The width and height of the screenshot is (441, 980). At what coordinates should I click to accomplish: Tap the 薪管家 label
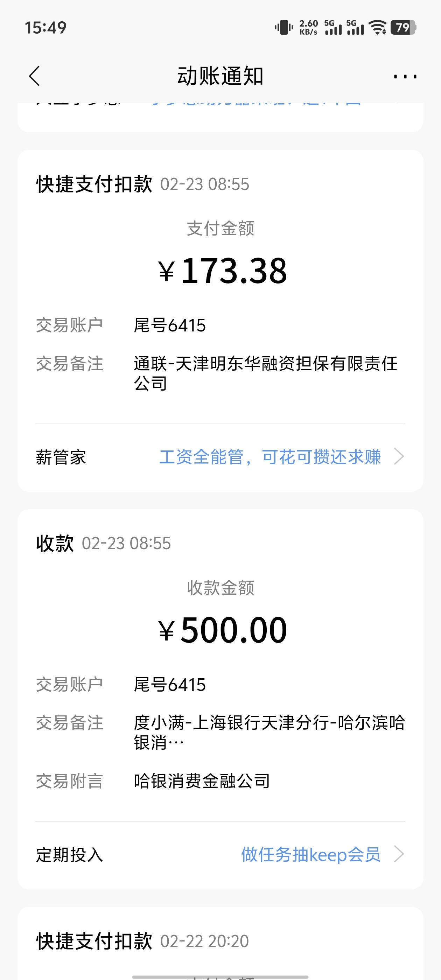pyautogui.click(x=61, y=457)
